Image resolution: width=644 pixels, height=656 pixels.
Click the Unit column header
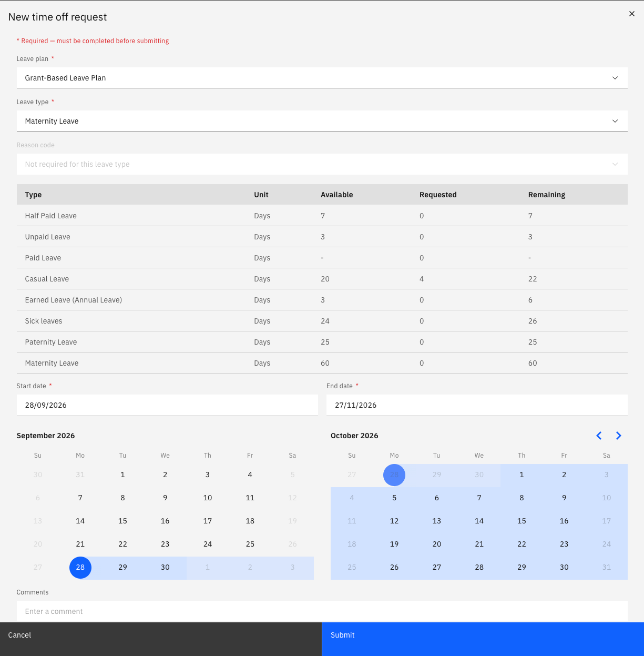[x=261, y=195]
